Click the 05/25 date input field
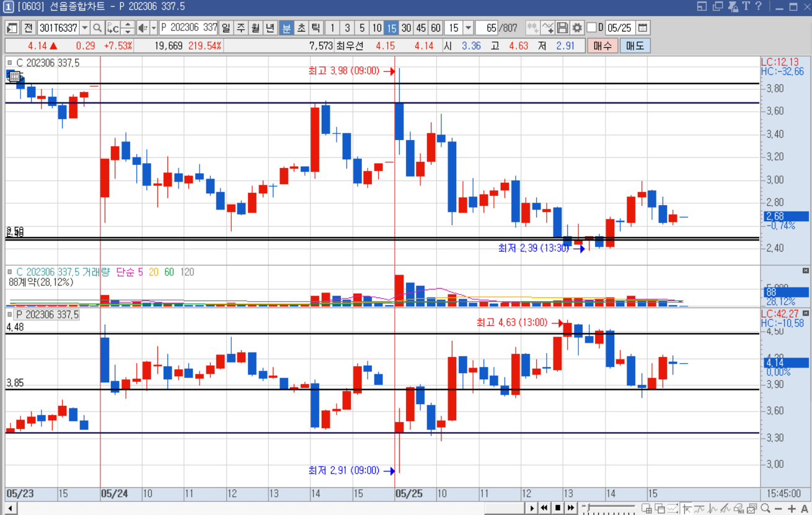 620,28
